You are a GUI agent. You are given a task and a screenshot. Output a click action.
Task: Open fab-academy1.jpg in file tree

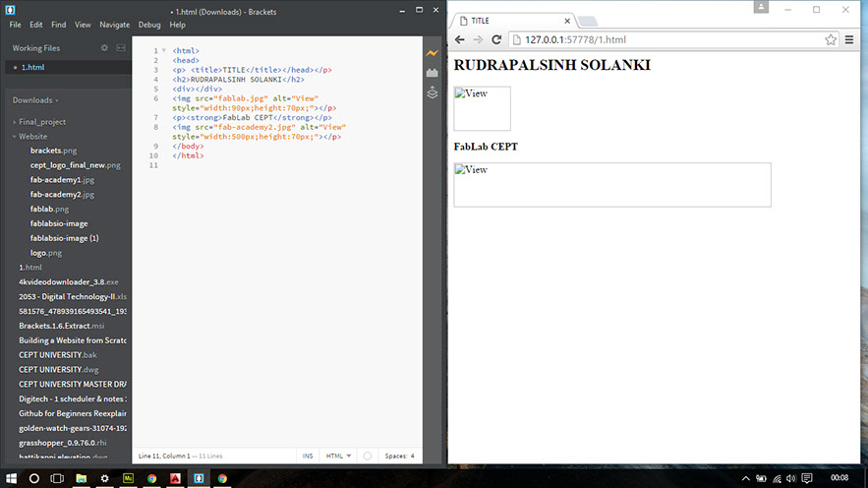point(62,180)
